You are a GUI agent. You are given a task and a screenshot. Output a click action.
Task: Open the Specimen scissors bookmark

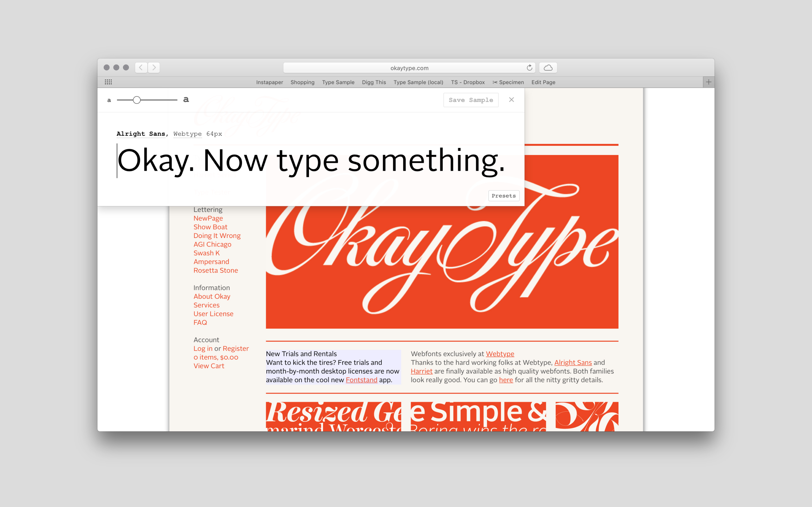click(x=508, y=82)
